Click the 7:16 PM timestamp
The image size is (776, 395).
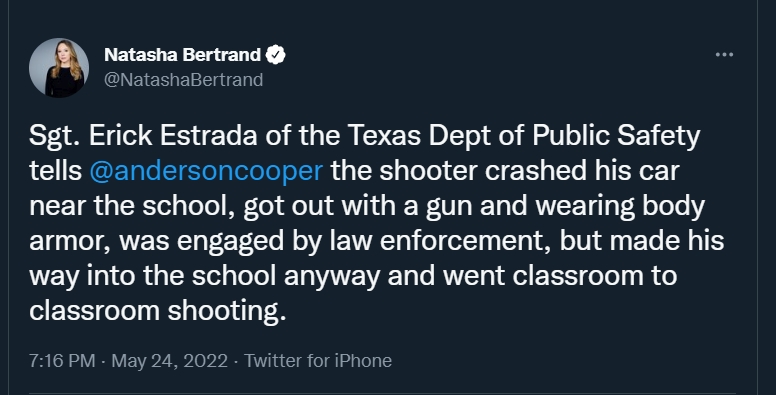(62, 360)
